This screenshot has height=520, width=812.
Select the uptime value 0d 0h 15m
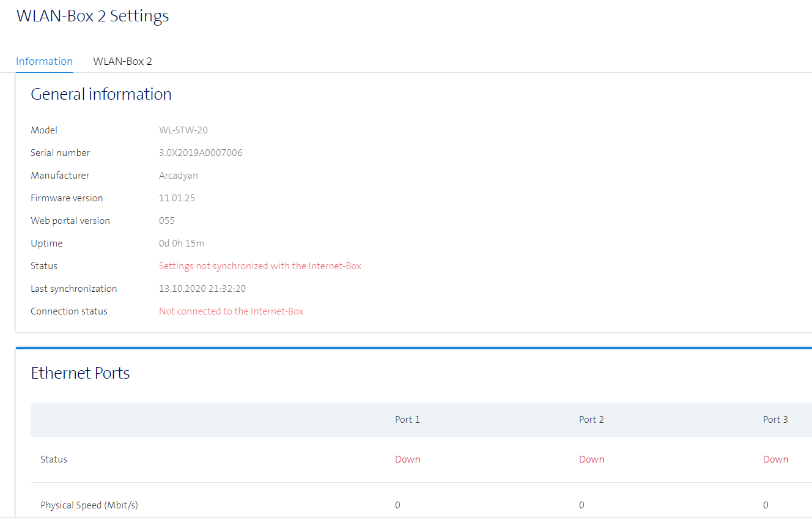(x=182, y=243)
